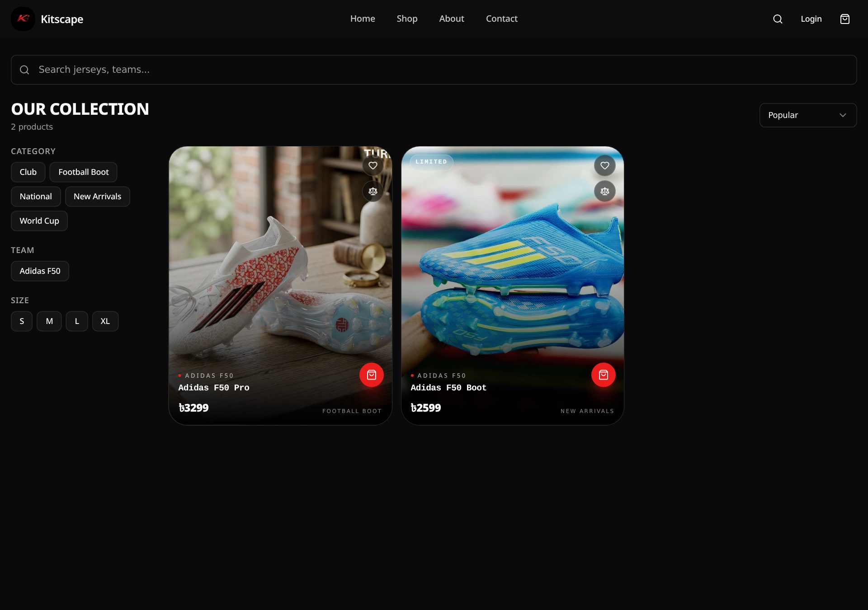Toggle the National category filter
Image resolution: width=868 pixels, height=610 pixels.
36,197
